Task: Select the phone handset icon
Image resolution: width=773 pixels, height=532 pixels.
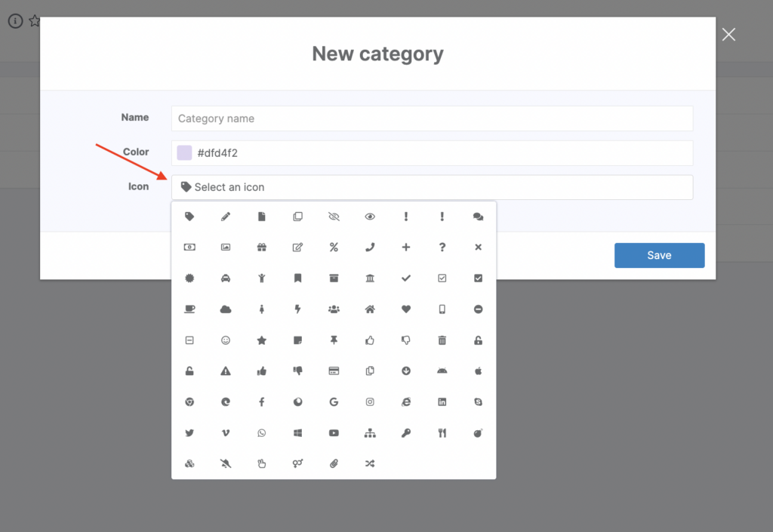Action: click(x=370, y=247)
